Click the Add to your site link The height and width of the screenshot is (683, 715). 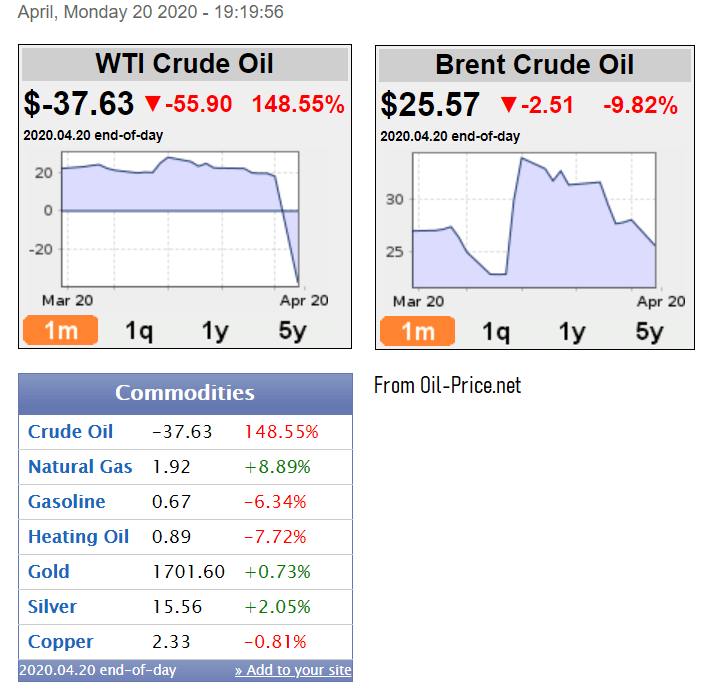click(293, 670)
